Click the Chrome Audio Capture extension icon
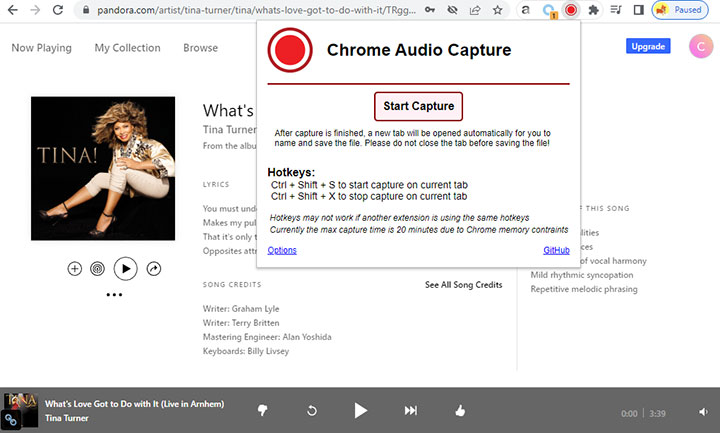 (570, 11)
